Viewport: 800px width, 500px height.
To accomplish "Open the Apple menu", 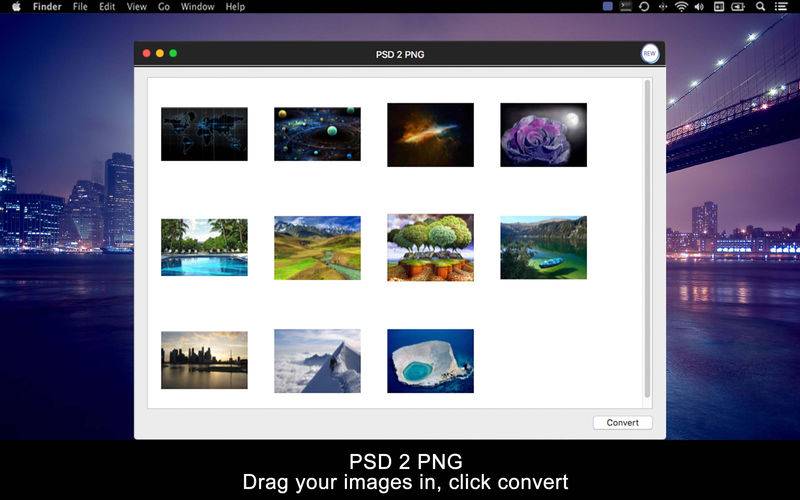I will pyautogui.click(x=16, y=7).
